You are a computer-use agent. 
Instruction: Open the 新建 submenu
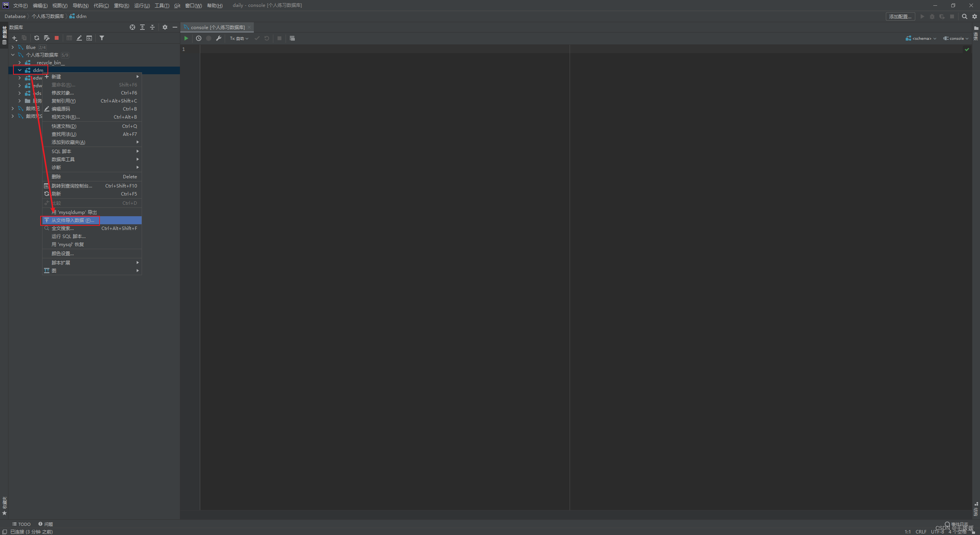pos(92,77)
